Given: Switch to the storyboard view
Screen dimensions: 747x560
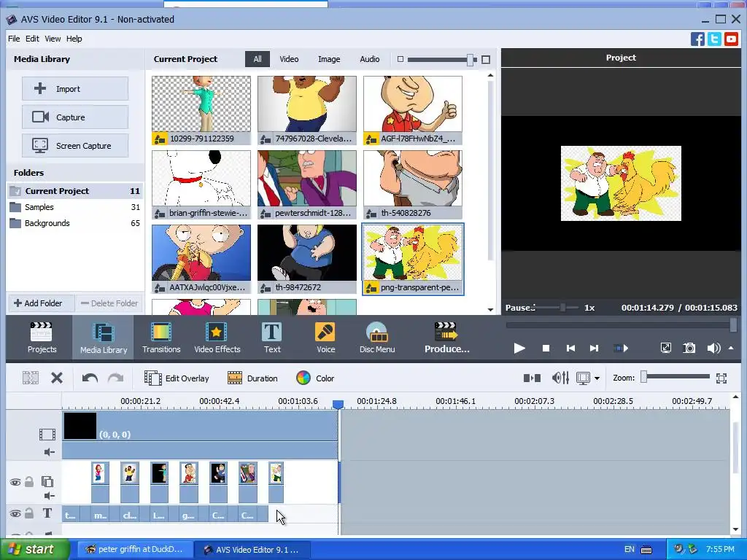Looking at the screenshot, I should click(532, 378).
